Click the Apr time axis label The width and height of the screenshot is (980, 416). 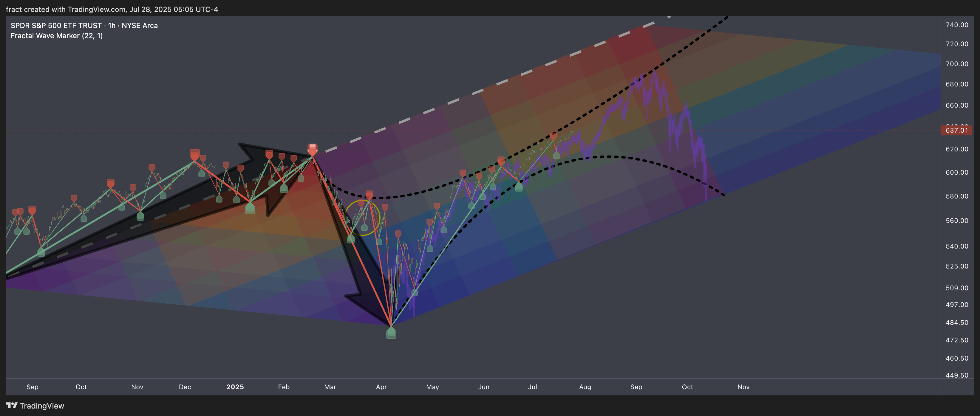(381, 387)
